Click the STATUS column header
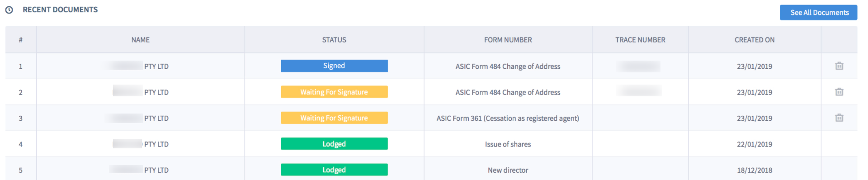The width and height of the screenshot is (868, 180). click(334, 40)
